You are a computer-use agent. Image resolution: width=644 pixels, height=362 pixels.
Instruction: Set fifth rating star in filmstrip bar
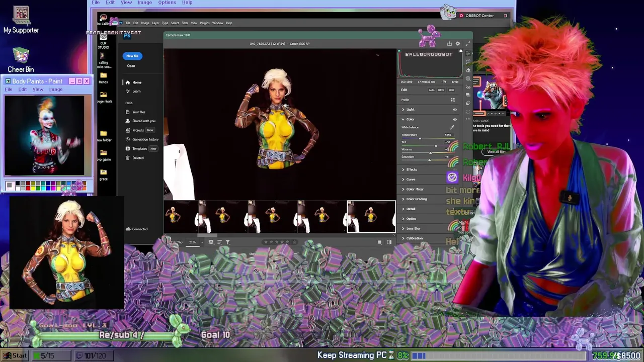click(x=288, y=242)
